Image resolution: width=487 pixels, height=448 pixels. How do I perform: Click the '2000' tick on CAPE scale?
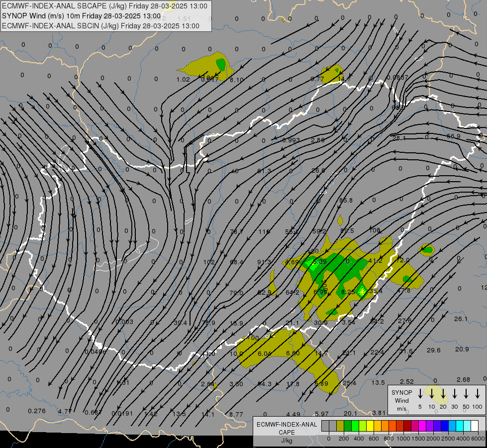click(x=433, y=439)
